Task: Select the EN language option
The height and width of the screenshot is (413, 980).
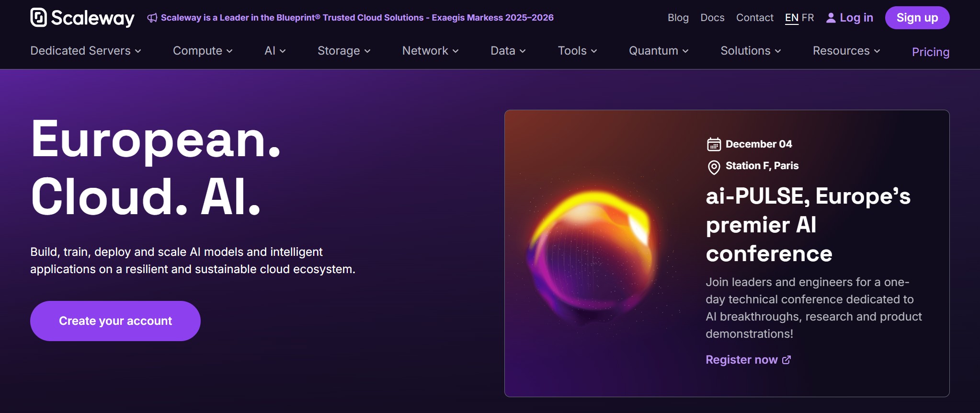Action: point(791,18)
